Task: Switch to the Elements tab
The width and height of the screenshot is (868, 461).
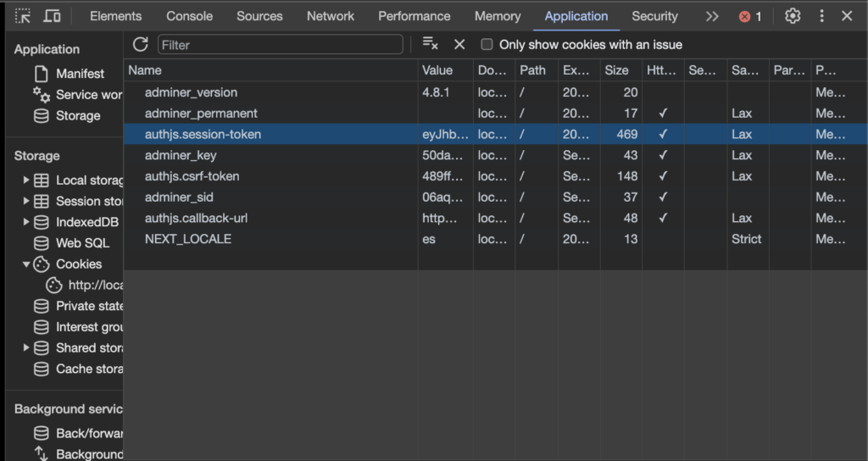Action: [115, 17]
